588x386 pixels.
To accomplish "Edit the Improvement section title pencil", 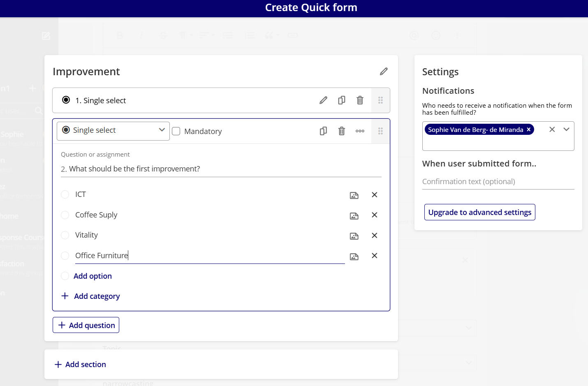I will tap(384, 72).
